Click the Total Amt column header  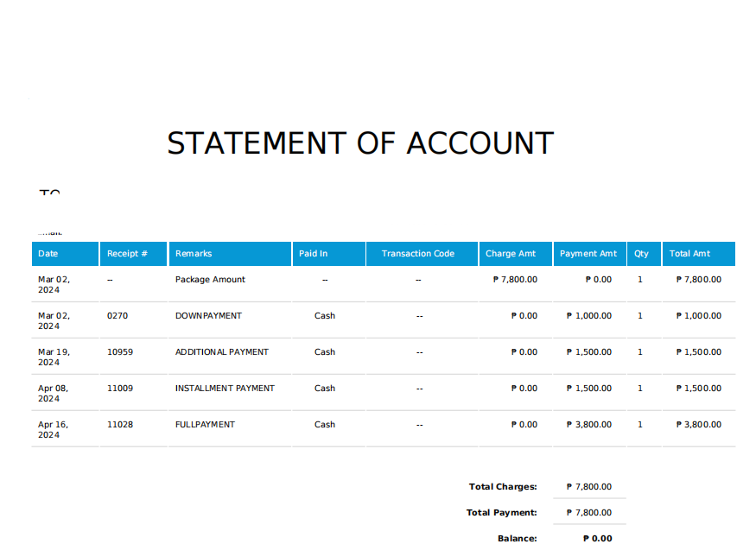[699, 254]
